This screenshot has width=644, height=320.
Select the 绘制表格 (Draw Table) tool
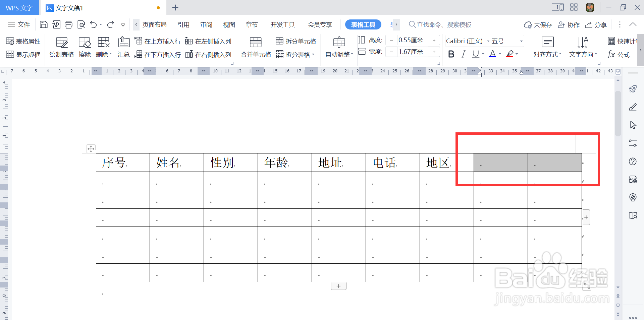pos(61,47)
